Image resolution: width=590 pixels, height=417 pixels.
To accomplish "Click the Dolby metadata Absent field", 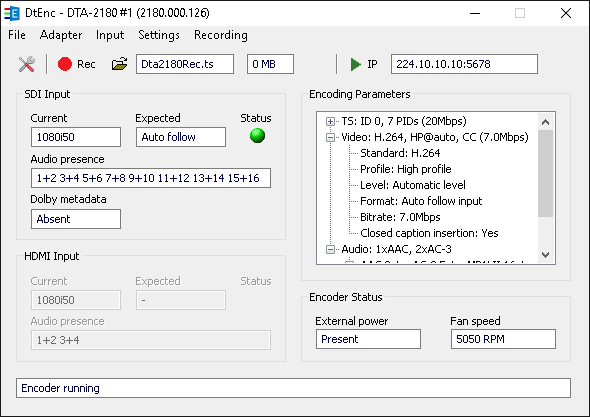I will (x=76, y=219).
